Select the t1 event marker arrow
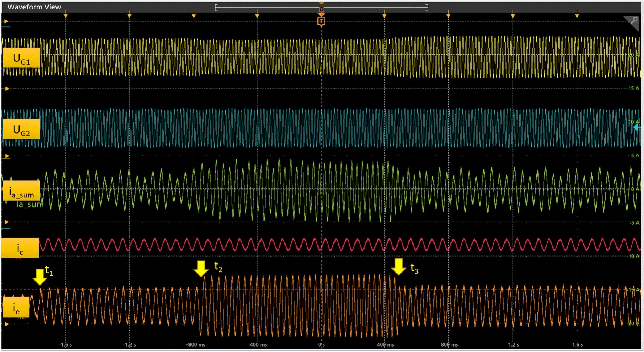644x352 pixels. point(39,277)
